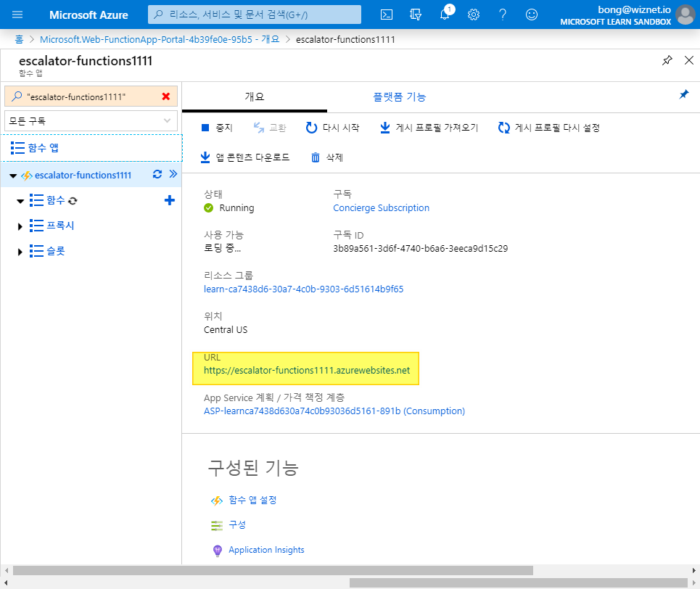Open the Azure portal hamburger menu

click(x=17, y=15)
